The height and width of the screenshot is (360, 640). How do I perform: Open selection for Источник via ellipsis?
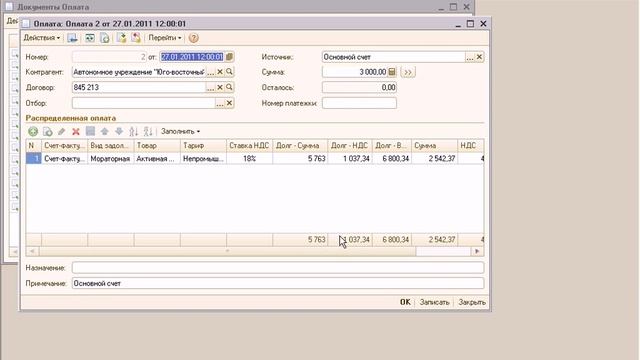click(470, 57)
